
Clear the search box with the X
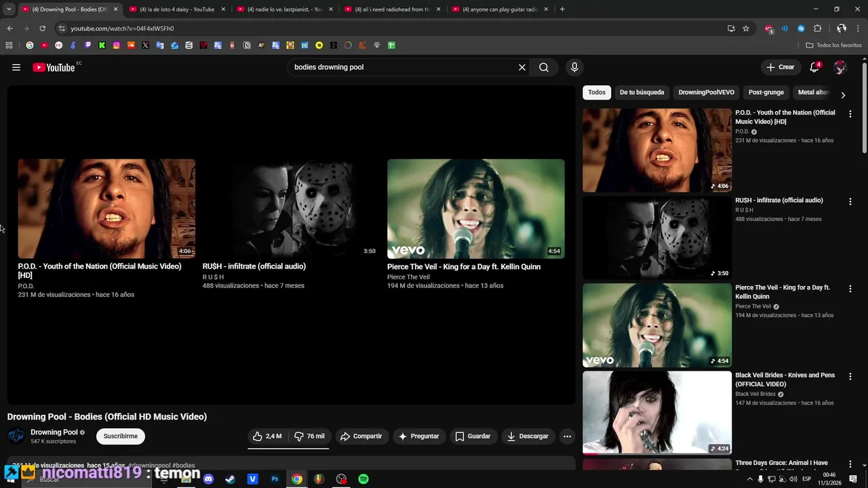(x=522, y=67)
